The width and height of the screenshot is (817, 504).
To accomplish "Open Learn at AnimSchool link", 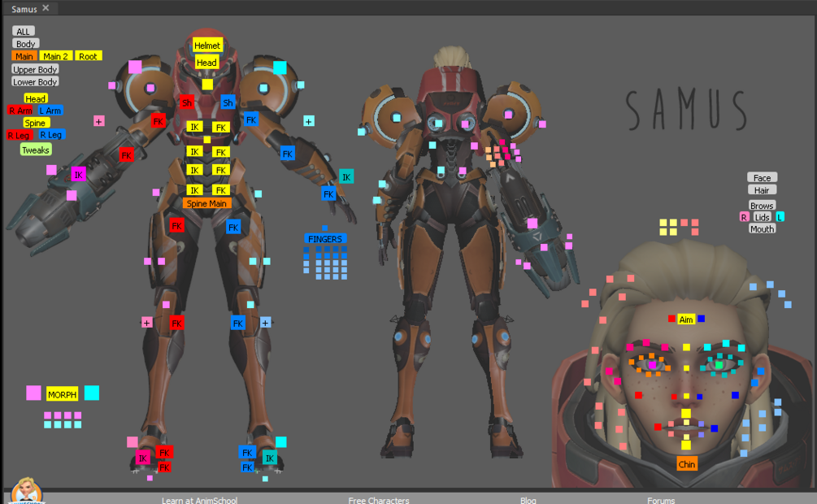I will click(x=199, y=500).
